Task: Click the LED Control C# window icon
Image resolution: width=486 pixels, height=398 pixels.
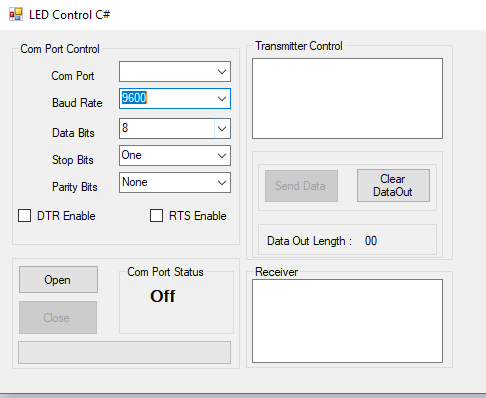Action: point(16,14)
